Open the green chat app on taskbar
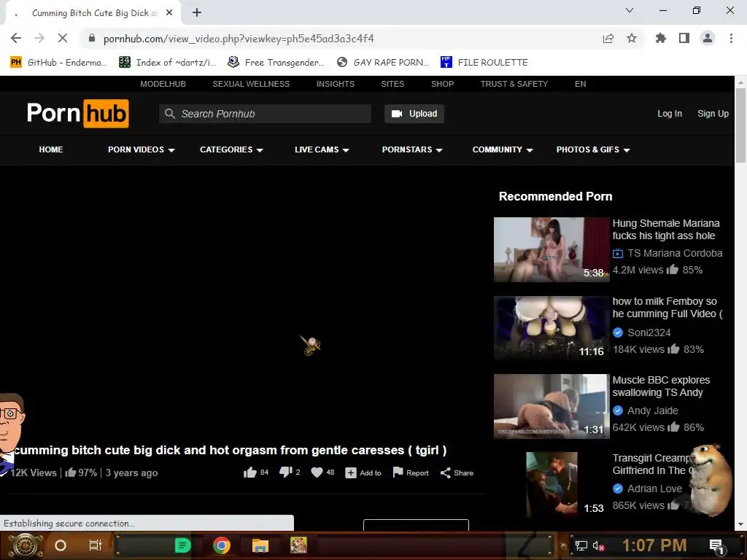Image resolution: width=747 pixels, height=560 pixels. click(182, 545)
